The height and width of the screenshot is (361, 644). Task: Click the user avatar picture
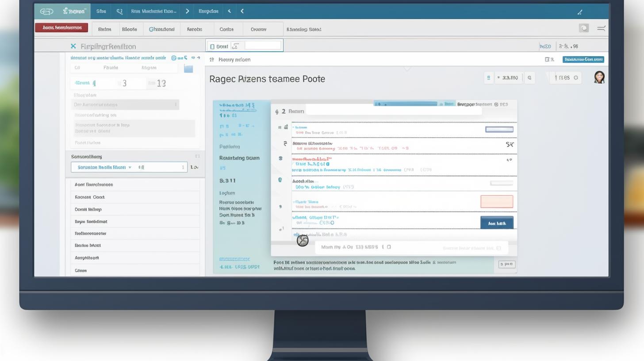pyautogui.click(x=599, y=77)
